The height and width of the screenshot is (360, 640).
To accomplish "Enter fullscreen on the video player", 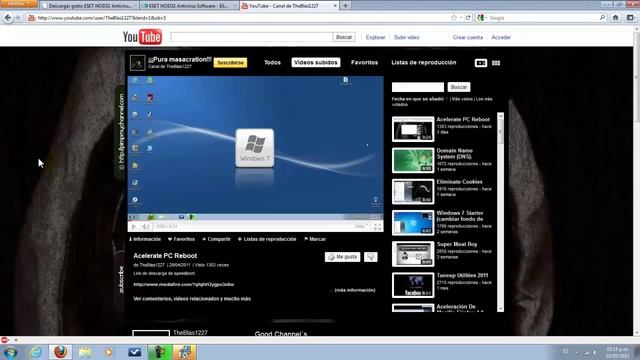I will [378, 227].
